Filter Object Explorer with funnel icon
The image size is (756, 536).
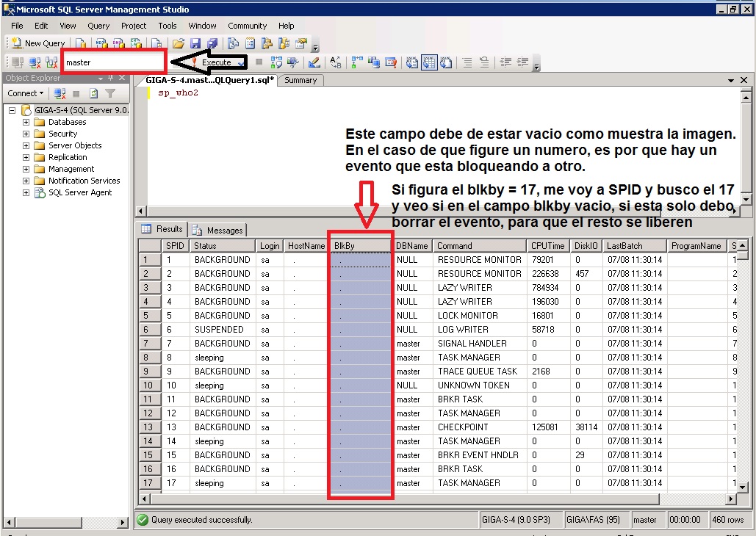(110, 93)
